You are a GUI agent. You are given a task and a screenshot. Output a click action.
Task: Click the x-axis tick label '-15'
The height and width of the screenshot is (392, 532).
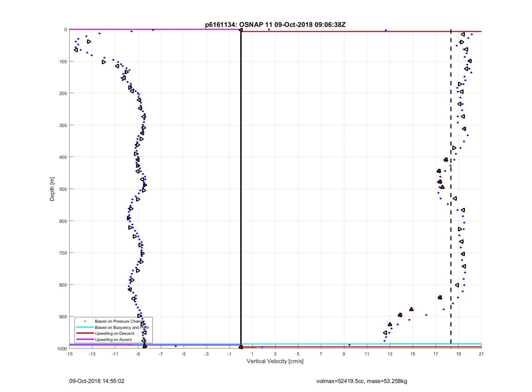[x=69, y=354]
